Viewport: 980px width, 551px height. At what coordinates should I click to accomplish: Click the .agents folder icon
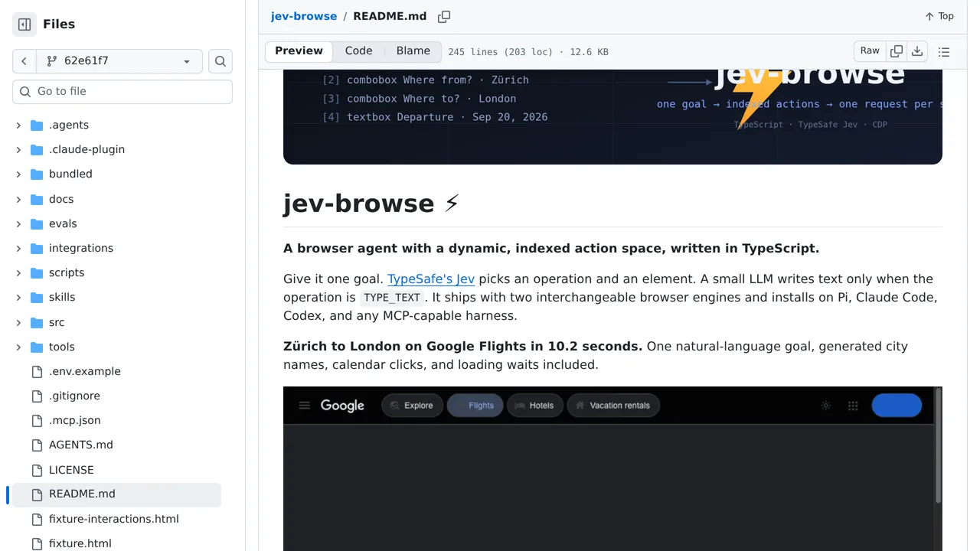click(37, 125)
